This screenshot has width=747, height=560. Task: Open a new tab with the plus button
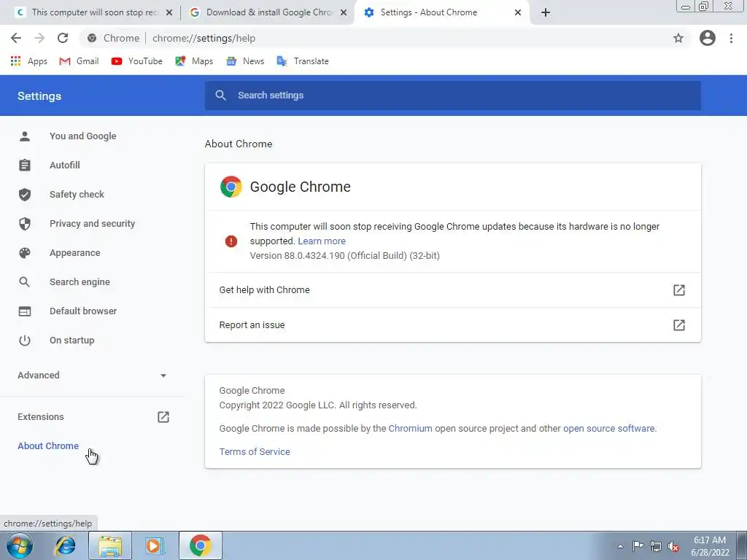(546, 12)
